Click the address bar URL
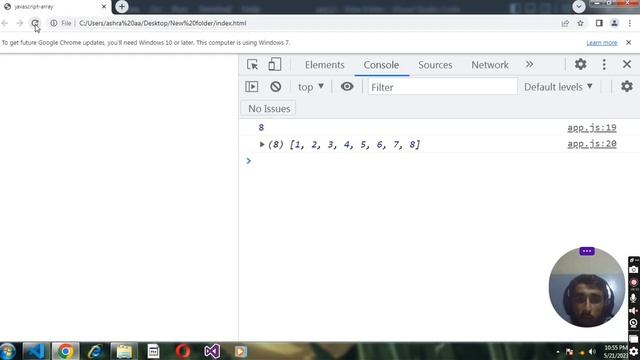This screenshot has height=360, width=640. (162, 23)
